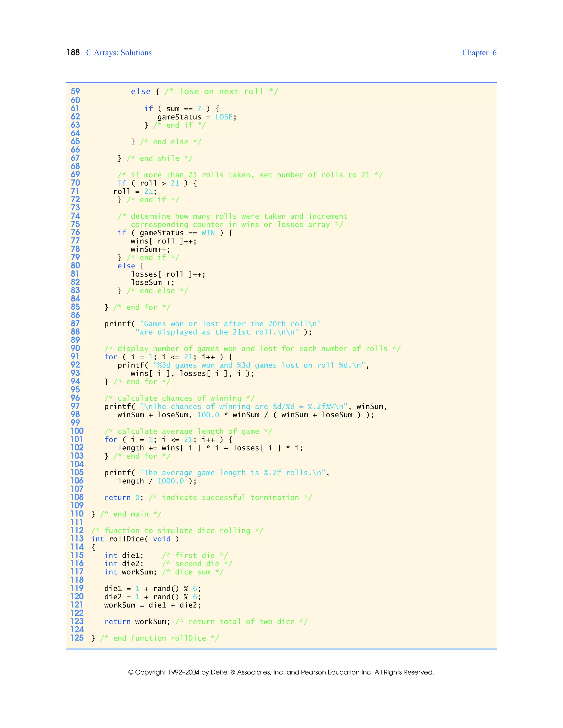Screen dimensions: 563x728
Task: Click the 'losses[ roll ]++;' statement
Action: [x=168, y=274]
